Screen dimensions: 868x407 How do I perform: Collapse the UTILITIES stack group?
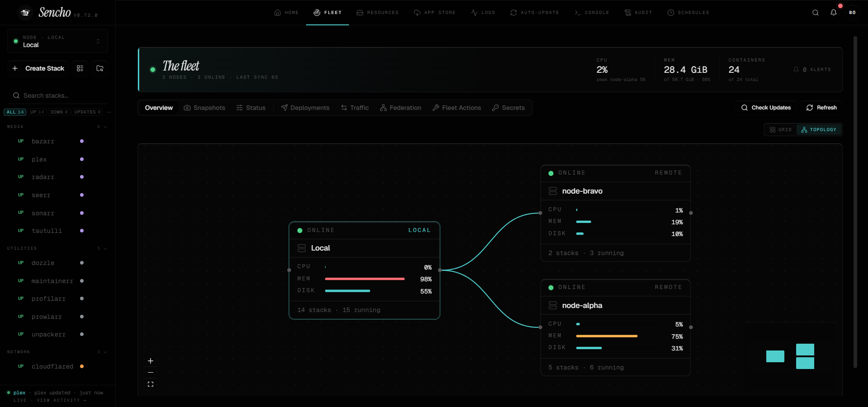point(57,248)
